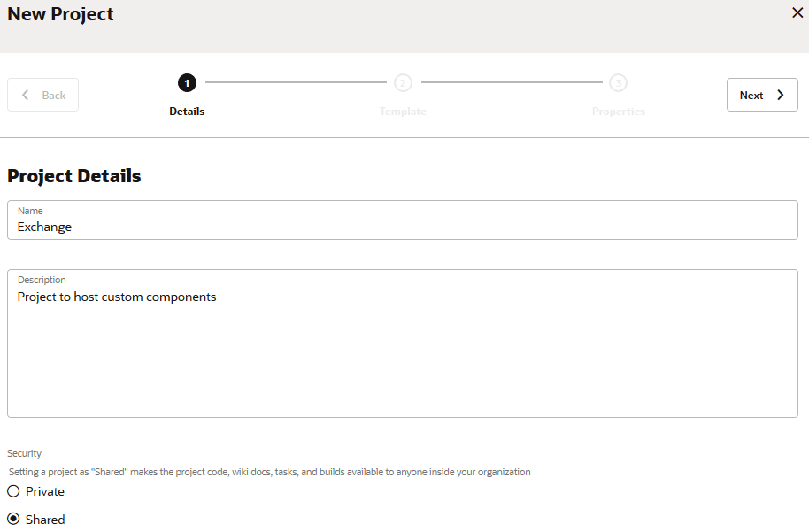Click the numbered circle for step 3 Properties

click(618, 82)
